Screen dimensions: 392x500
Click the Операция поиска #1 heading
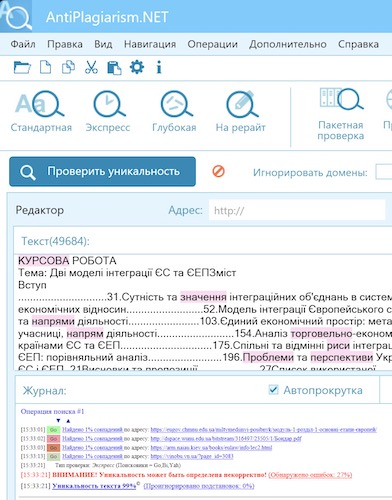(52, 411)
